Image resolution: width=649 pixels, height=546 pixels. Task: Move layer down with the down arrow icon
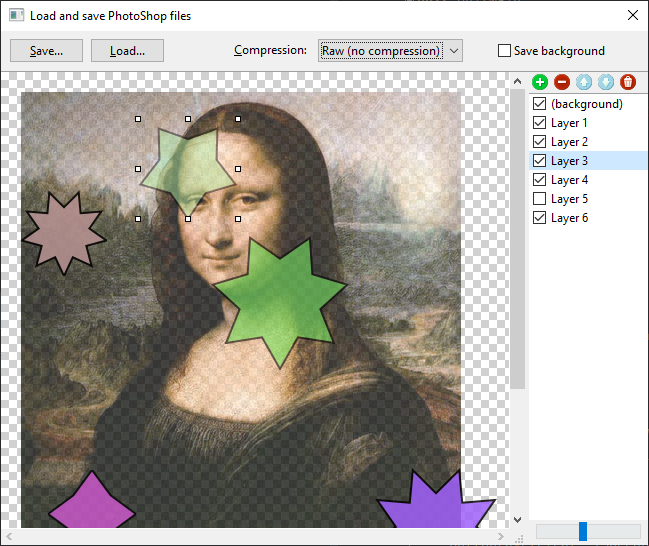pos(606,82)
